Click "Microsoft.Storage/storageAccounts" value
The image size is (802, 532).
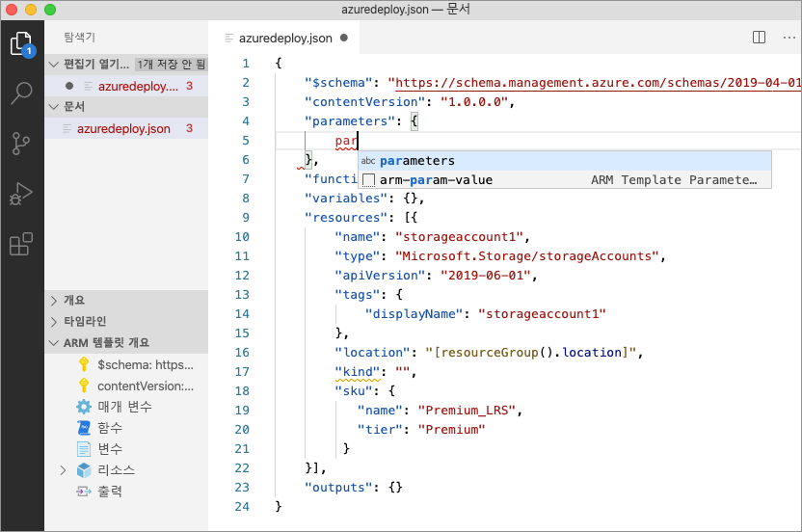click(527, 256)
